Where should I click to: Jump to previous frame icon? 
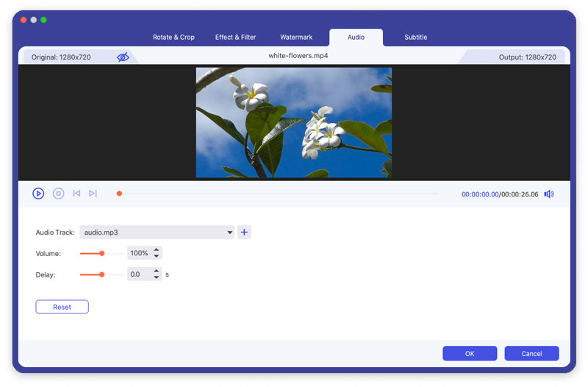point(76,193)
